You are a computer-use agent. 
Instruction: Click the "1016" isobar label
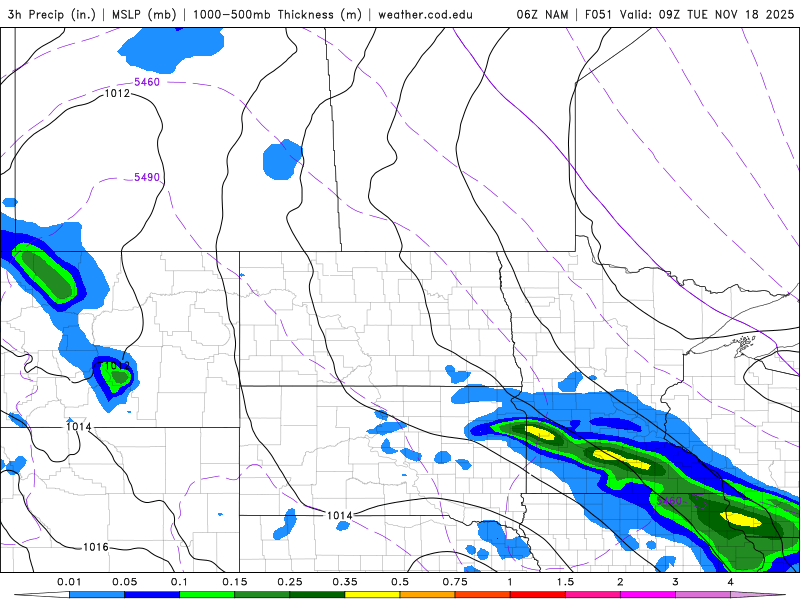pyautogui.click(x=95, y=547)
